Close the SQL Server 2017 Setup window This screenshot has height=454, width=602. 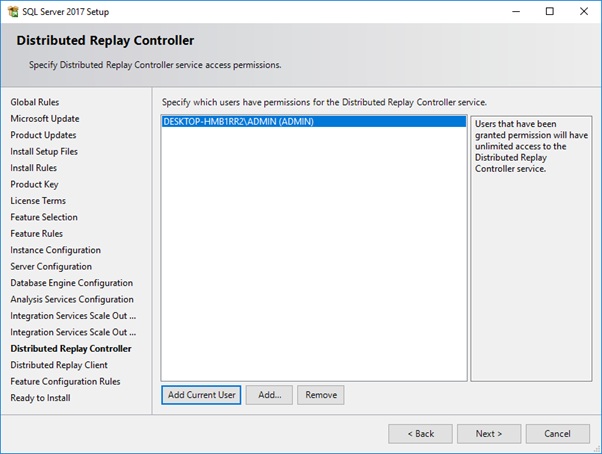click(584, 12)
